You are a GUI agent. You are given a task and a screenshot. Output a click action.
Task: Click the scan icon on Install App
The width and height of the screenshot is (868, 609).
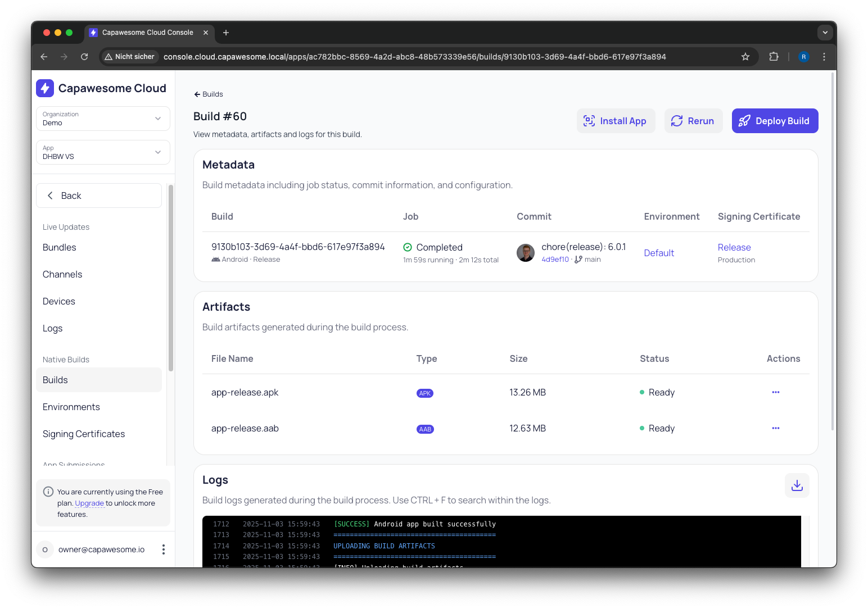click(x=589, y=121)
